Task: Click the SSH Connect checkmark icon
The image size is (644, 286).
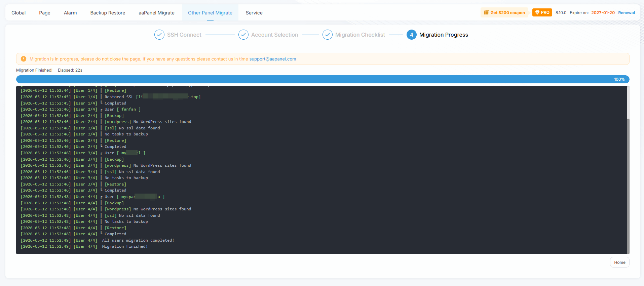Action: (x=159, y=35)
